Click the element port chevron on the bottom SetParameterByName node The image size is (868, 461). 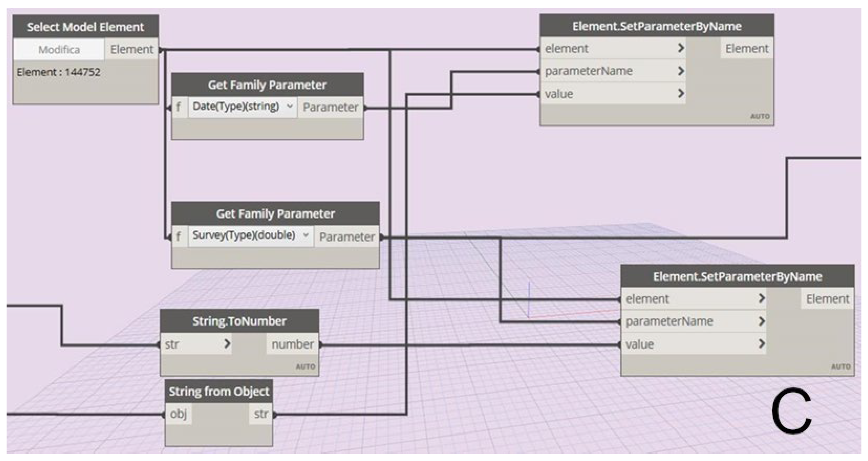pyautogui.click(x=761, y=298)
